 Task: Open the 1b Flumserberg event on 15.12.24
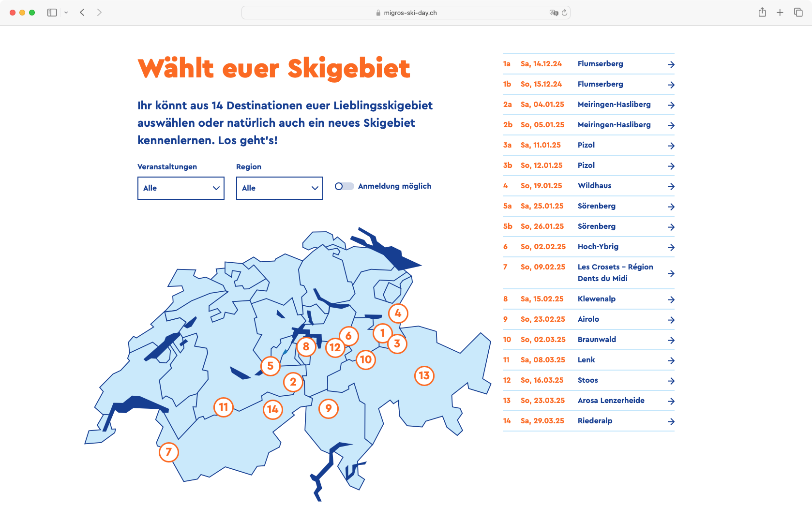point(589,84)
